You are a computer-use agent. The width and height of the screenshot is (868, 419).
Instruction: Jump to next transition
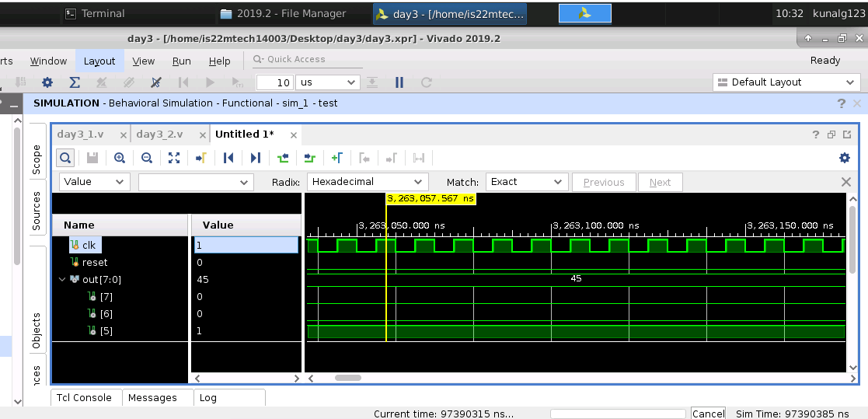pyautogui.click(x=310, y=159)
